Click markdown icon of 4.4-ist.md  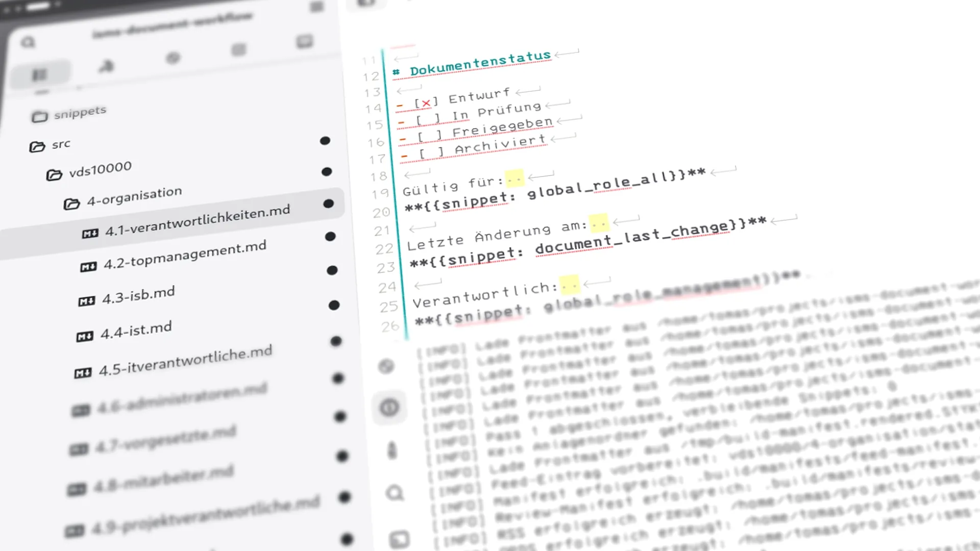coord(84,337)
